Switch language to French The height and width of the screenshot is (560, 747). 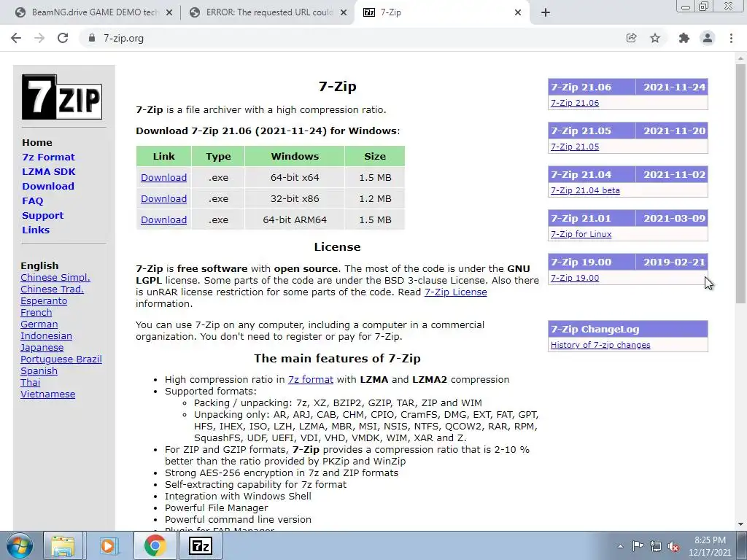pos(36,312)
